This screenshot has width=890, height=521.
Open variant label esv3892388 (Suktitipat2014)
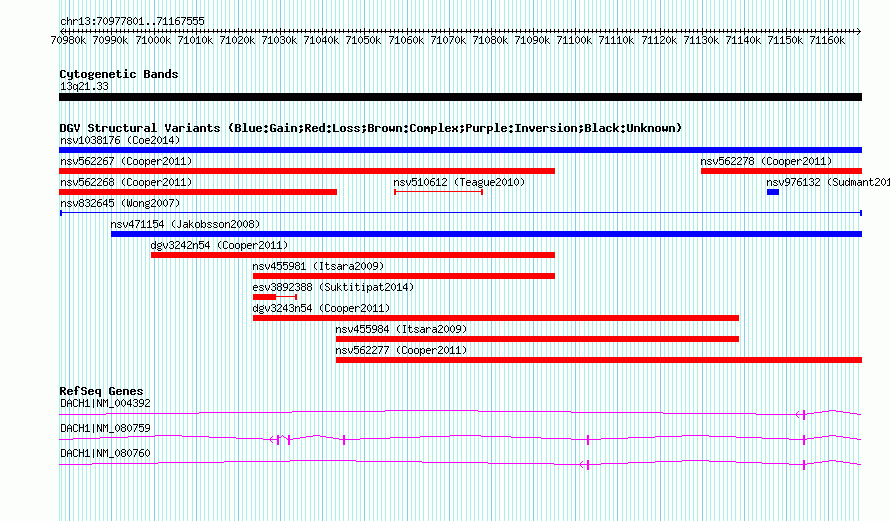click(x=333, y=287)
